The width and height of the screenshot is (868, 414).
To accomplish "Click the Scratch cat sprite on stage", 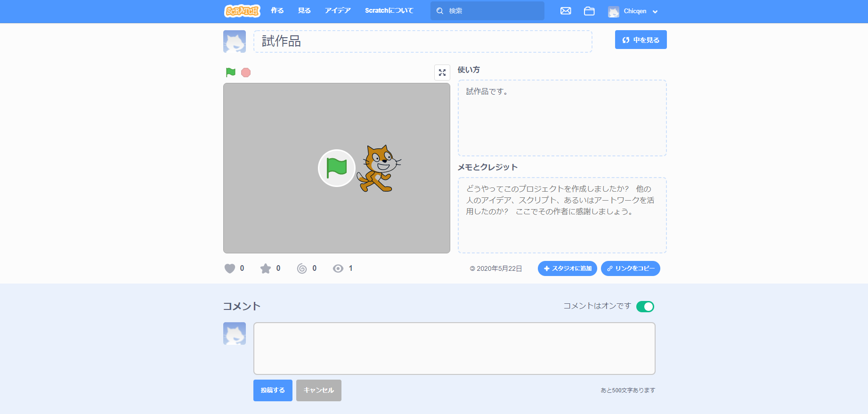I will point(379,168).
